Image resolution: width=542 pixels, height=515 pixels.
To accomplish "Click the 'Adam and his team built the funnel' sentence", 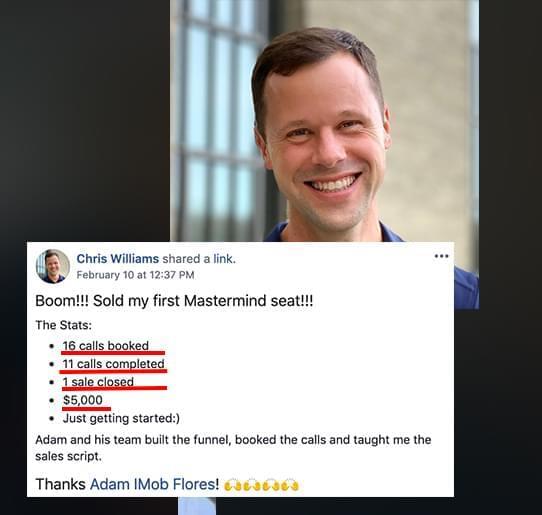I will point(233,440).
